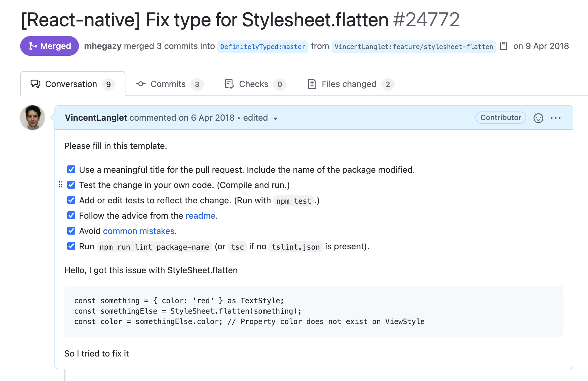
Task: Uncheck 'Test the change in your own code'
Action: point(71,185)
